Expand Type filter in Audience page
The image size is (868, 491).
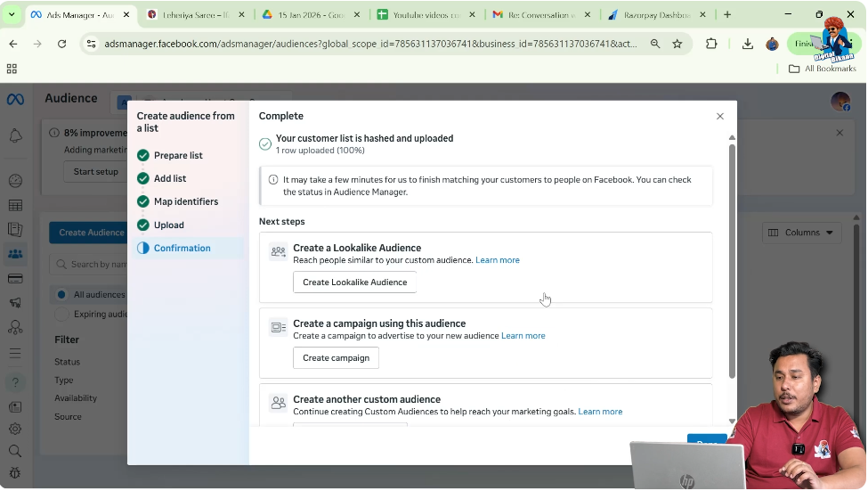click(64, 381)
